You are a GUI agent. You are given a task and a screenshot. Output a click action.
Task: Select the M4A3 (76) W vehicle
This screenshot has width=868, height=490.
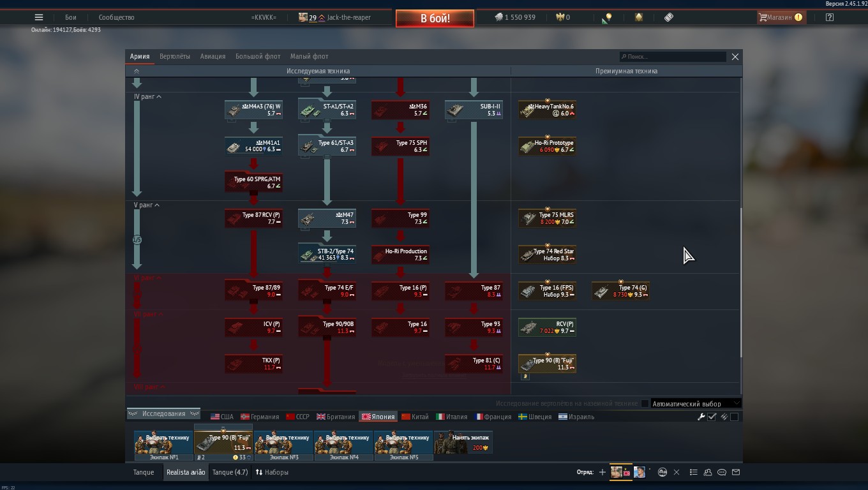tap(253, 110)
